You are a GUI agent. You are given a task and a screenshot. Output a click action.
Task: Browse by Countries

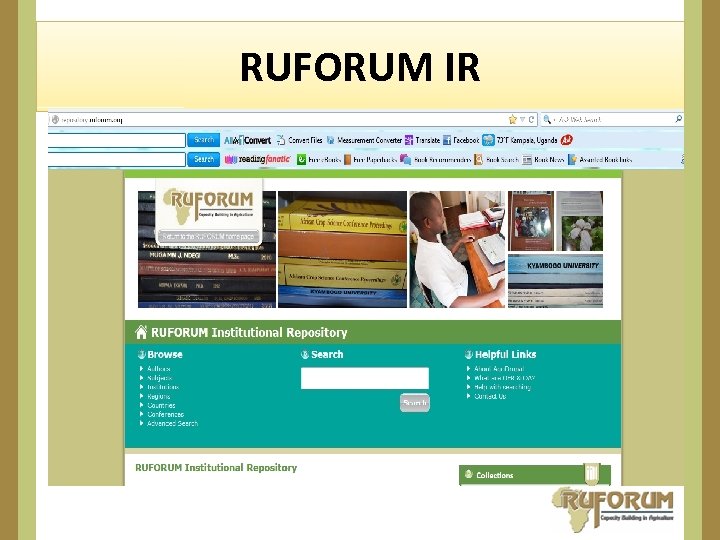161,405
